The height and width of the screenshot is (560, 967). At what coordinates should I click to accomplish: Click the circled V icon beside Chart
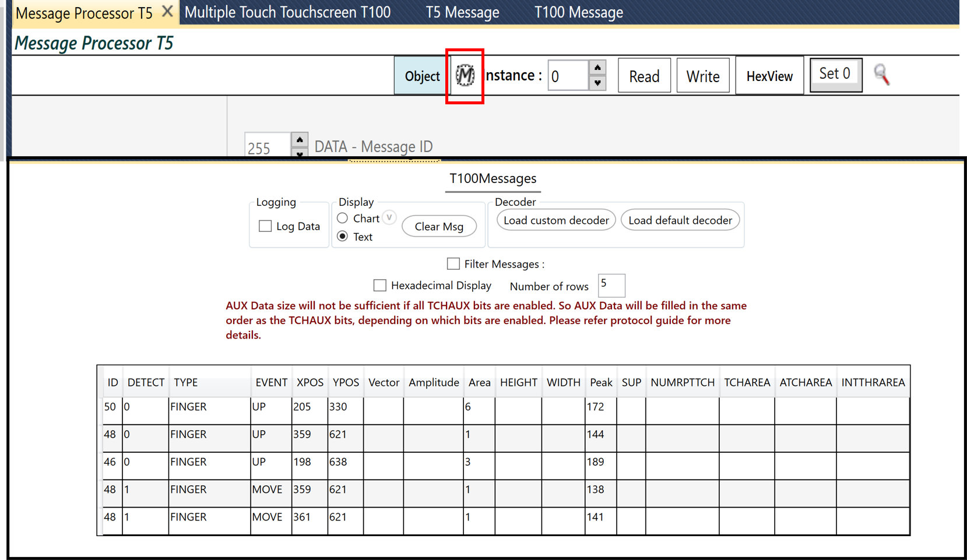(x=389, y=217)
